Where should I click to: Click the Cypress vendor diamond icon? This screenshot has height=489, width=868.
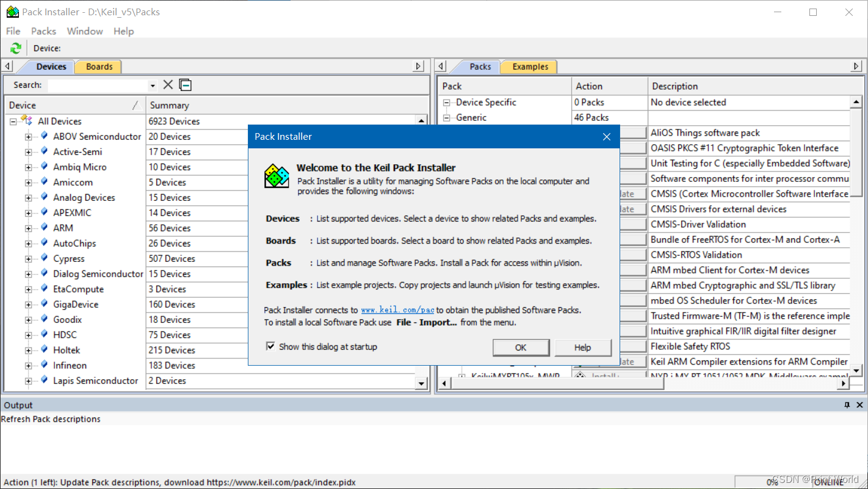[44, 258]
